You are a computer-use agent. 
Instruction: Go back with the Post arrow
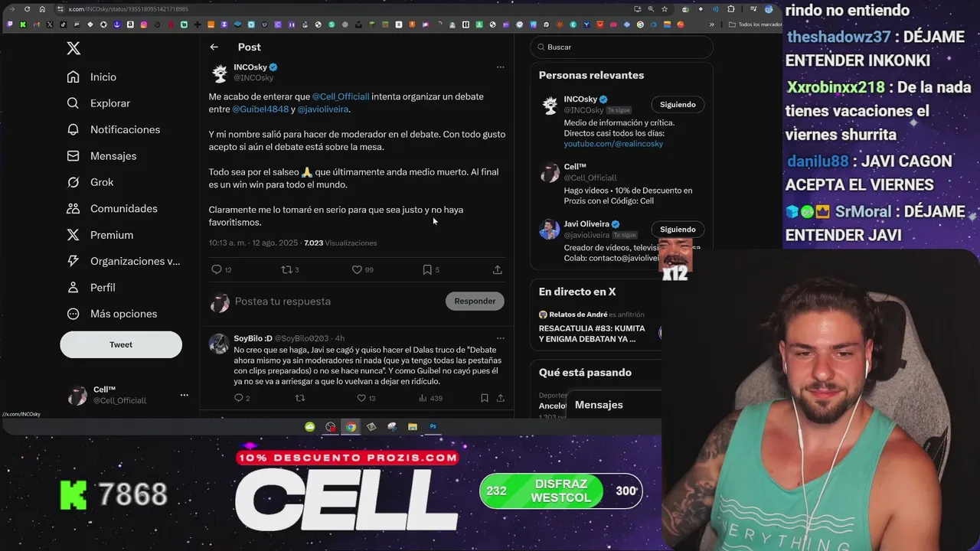click(214, 47)
